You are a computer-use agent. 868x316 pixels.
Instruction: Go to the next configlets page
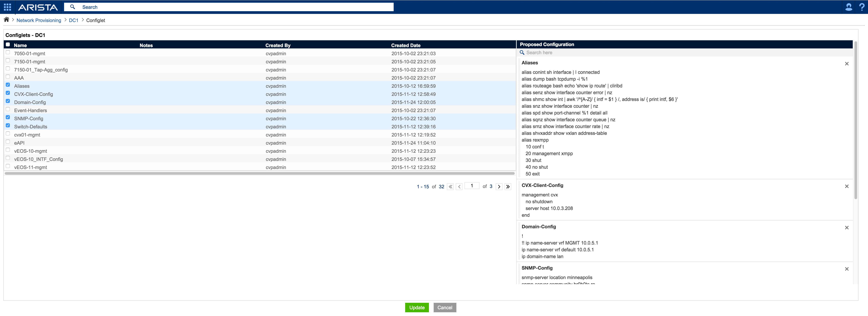click(499, 187)
